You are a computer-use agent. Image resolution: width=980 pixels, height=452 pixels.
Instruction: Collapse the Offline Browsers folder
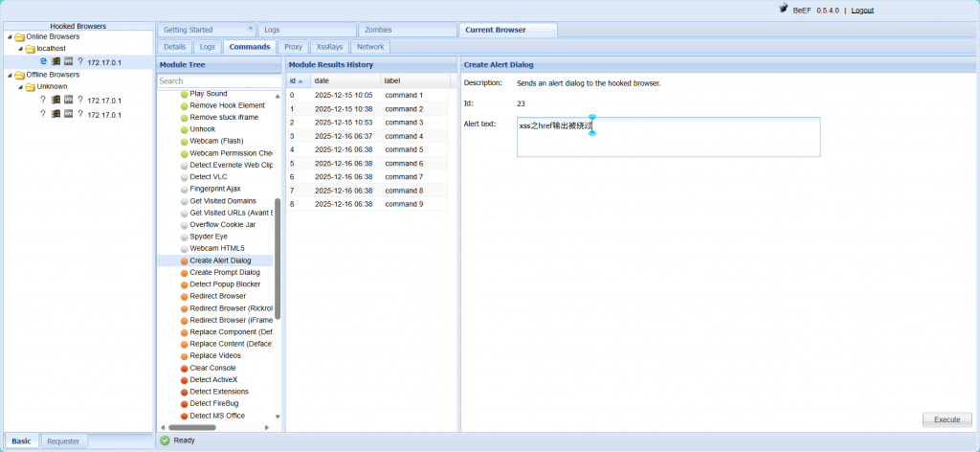pyautogui.click(x=9, y=75)
